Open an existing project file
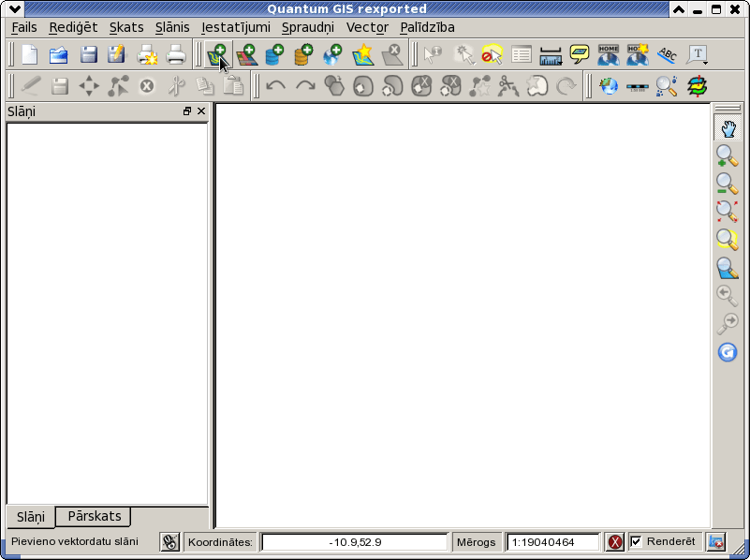Screen dimensions: 750x560 59,54
